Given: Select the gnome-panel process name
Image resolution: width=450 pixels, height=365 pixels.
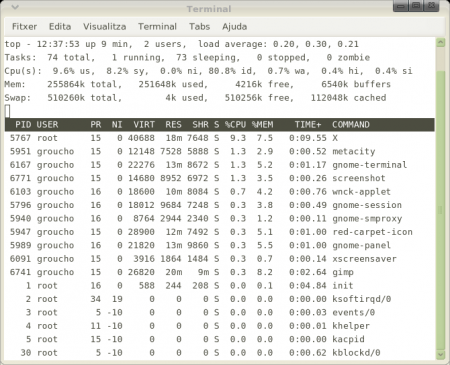Looking at the screenshot, I should (361, 246).
